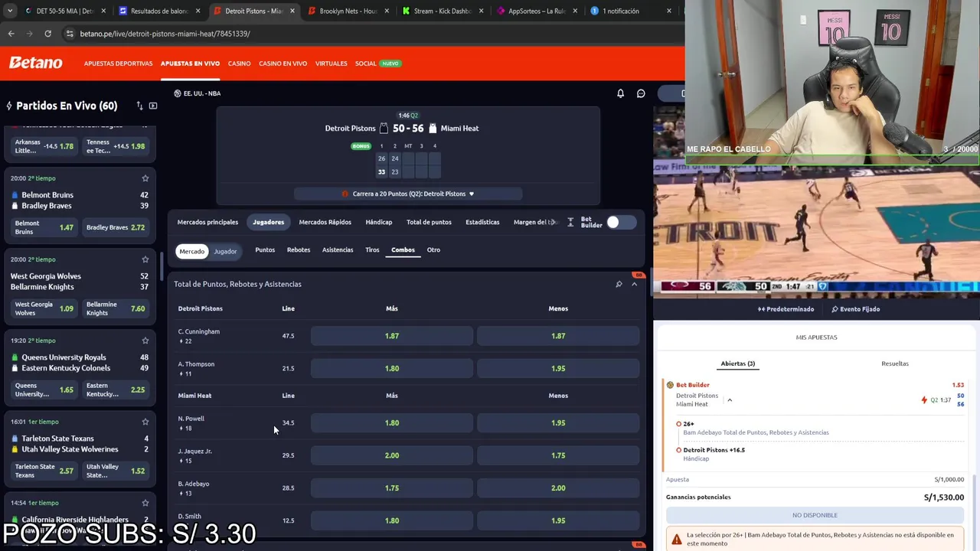The width and height of the screenshot is (980, 551).
Task: Open Total de puntos tab
Action: [429, 222]
